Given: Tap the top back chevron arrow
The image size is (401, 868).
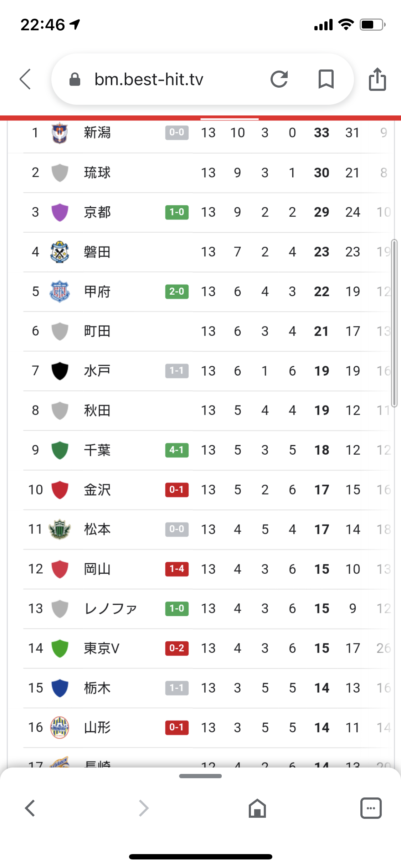Looking at the screenshot, I should (25, 79).
